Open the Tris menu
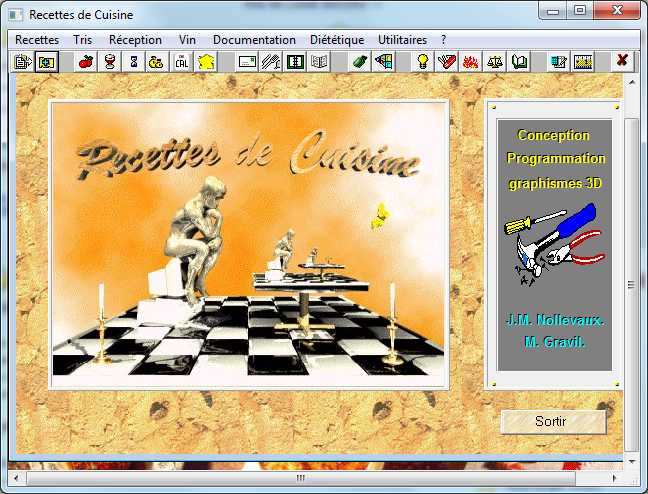This screenshot has height=494, width=648. (83, 40)
